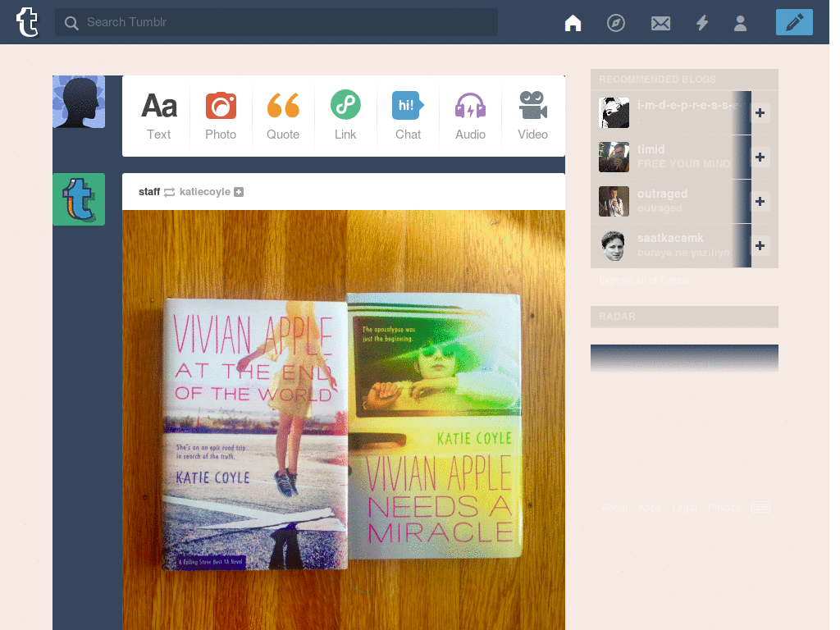Screen dimensions: 840x630
Task: Open the Account person icon
Action: click(740, 22)
